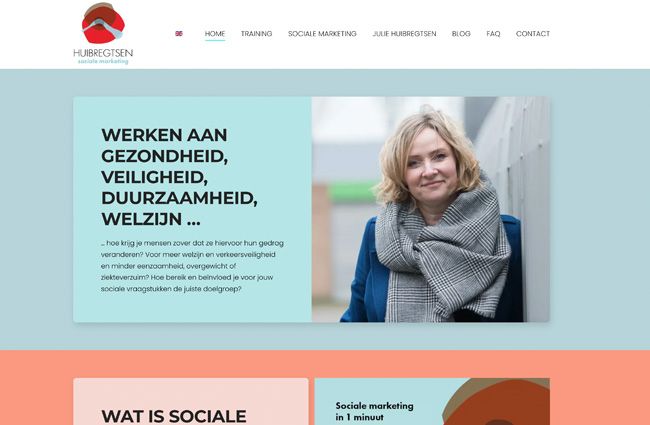Viewport: 650px width, 425px height.
Task: Open the Contact page
Action: click(x=533, y=34)
